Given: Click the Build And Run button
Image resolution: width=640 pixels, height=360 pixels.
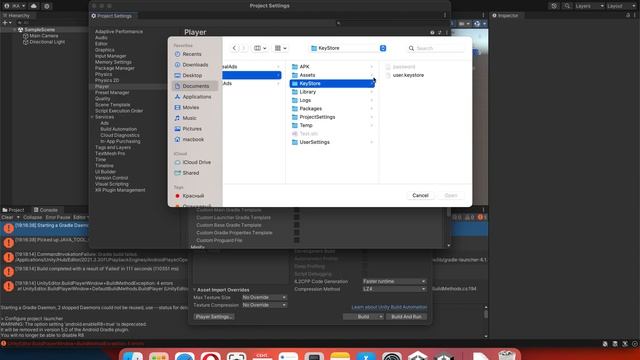Looking at the screenshot, I should [x=406, y=317].
